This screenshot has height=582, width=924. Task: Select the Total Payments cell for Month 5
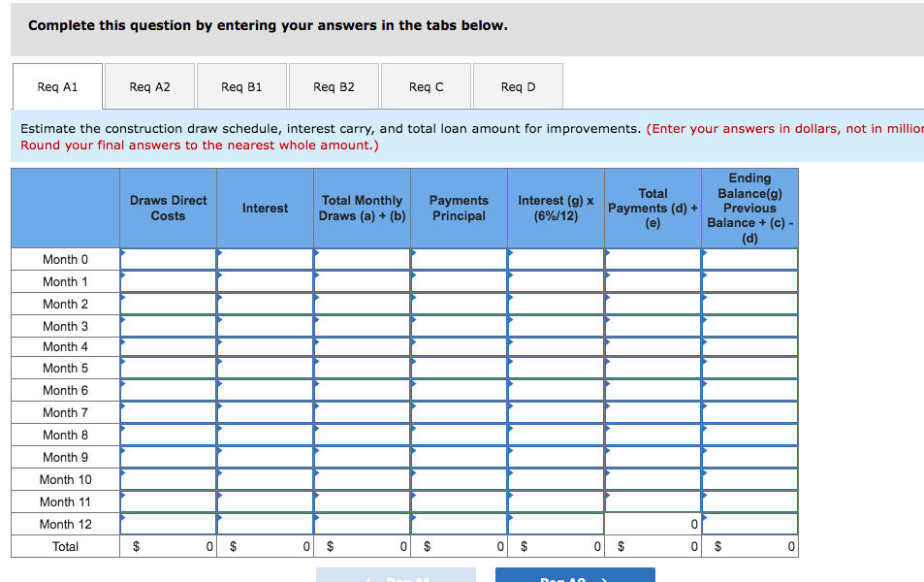(x=653, y=369)
